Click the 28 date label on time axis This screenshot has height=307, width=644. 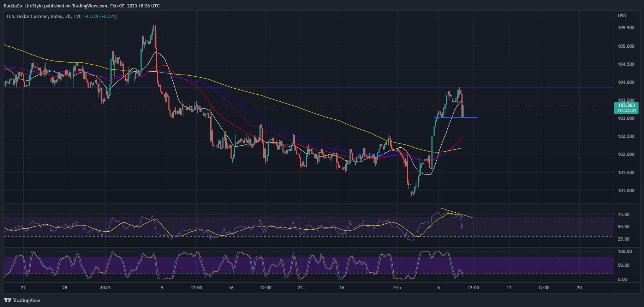tap(65, 288)
